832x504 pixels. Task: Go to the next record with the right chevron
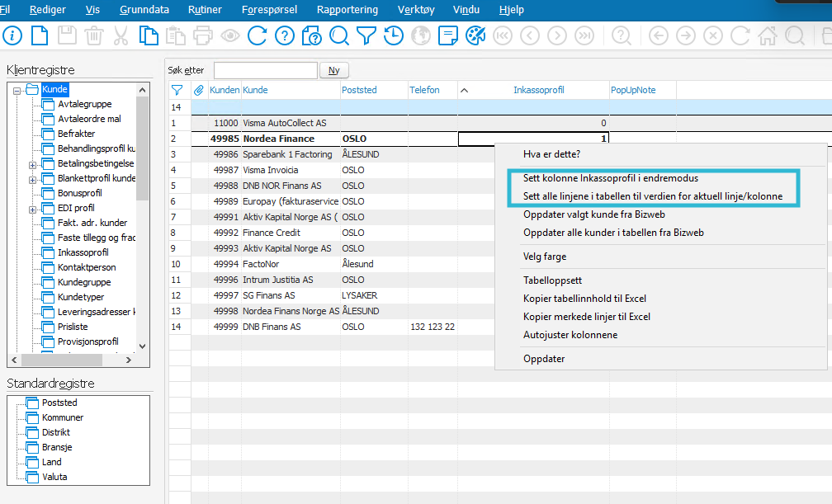(557, 36)
